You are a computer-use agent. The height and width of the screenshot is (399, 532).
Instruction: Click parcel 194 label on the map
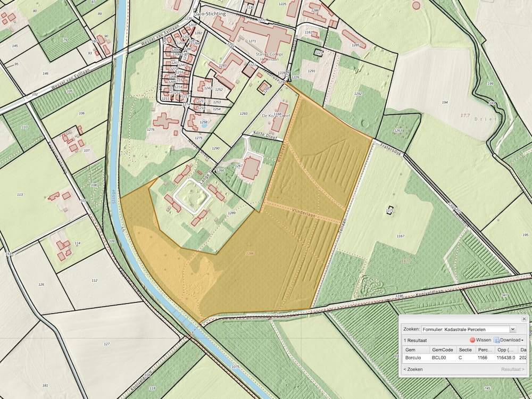(x=445, y=102)
